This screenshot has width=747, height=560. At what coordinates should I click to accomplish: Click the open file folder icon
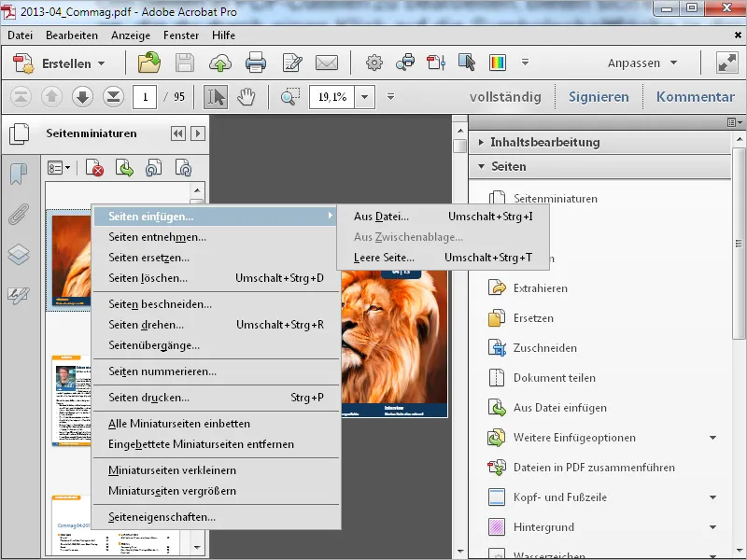149,63
